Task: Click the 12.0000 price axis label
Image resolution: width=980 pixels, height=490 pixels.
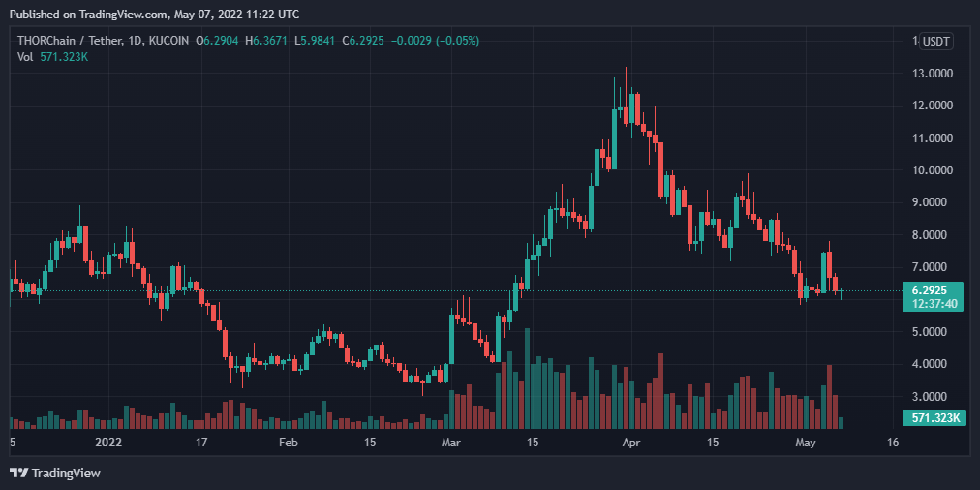Action: (933, 106)
